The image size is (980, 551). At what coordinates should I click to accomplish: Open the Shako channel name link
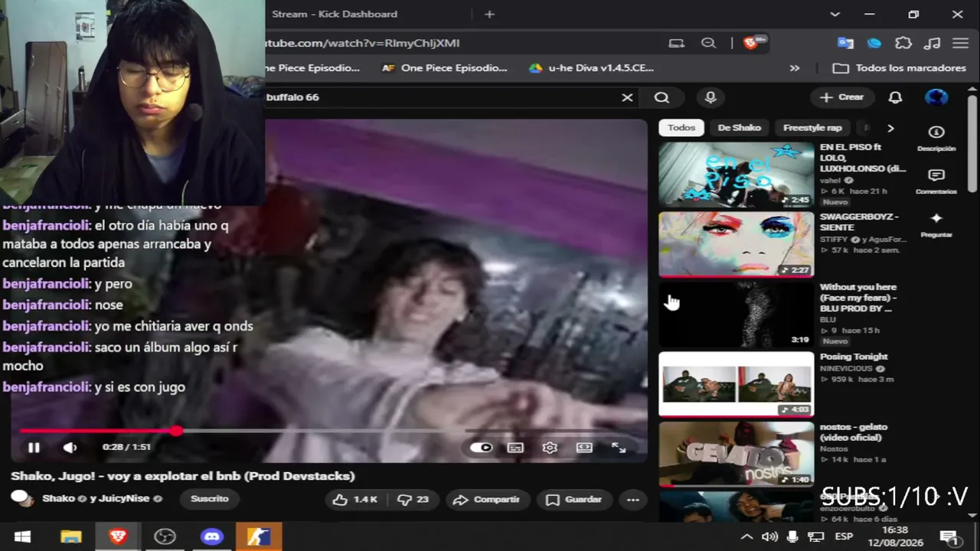click(58, 499)
